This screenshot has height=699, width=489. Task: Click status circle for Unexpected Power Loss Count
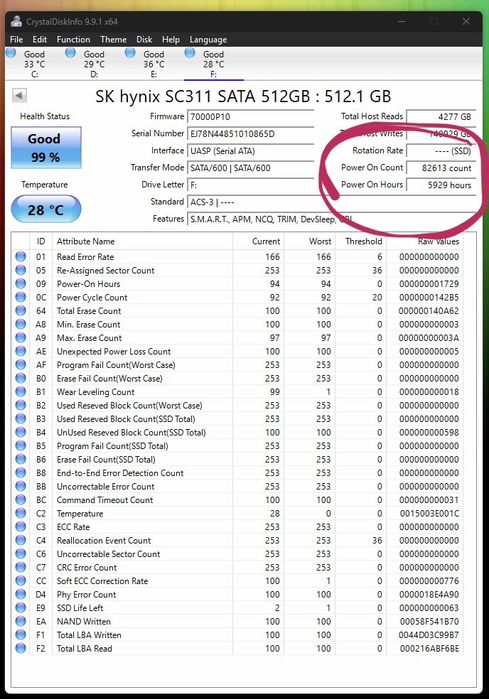click(21, 351)
